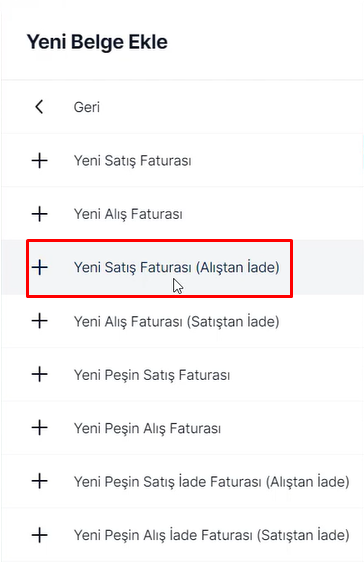Select Yeni Alış Faturası menu entry
364x562 pixels.
coord(128,214)
